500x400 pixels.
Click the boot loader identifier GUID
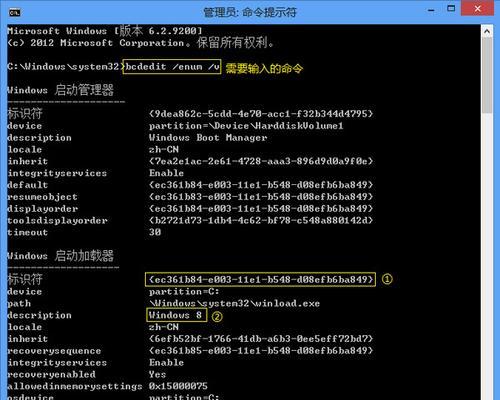[261, 279]
